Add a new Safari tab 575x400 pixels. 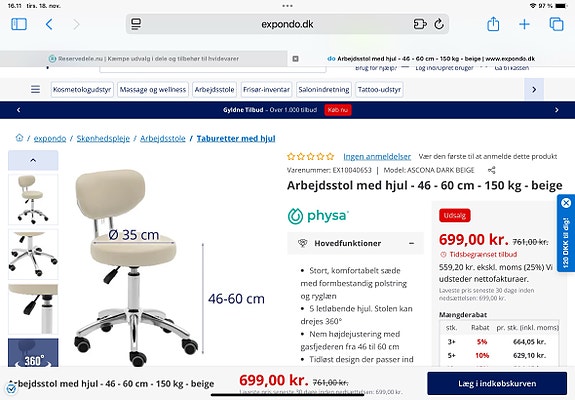524,24
